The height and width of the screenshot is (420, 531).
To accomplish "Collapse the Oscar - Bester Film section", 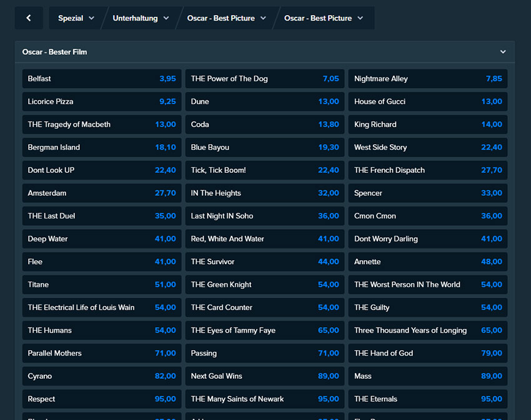I will [x=503, y=52].
